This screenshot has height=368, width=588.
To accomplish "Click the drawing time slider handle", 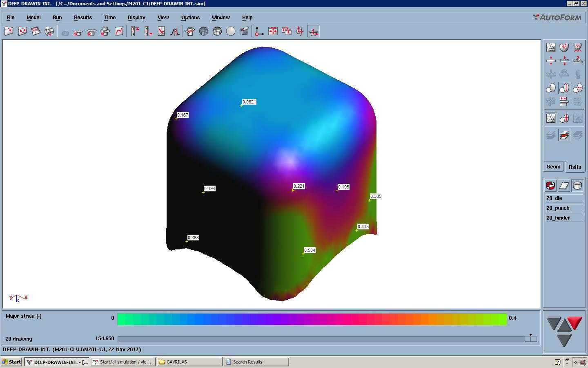I will pos(531,339).
